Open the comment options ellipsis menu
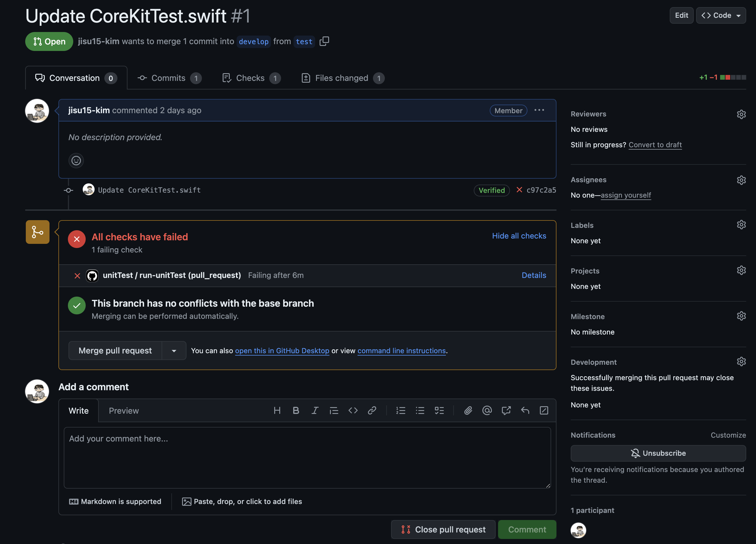Viewport: 756px width, 544px height. click(539, 110)
